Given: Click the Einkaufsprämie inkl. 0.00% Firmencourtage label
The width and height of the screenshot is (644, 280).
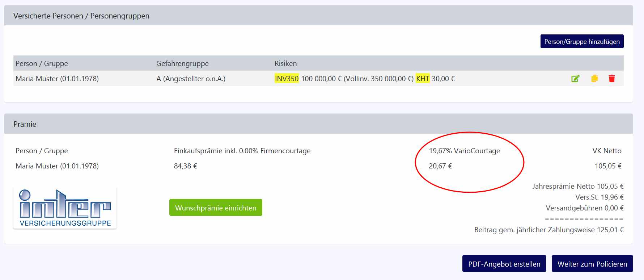Looking at the screenshot, I should [242, 151].
